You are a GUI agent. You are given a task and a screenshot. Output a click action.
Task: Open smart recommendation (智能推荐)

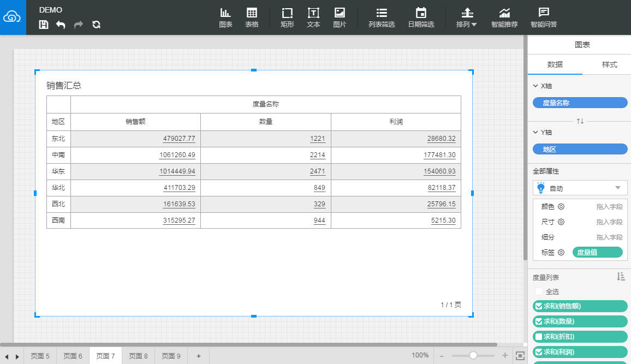click(x=504, y=17)
